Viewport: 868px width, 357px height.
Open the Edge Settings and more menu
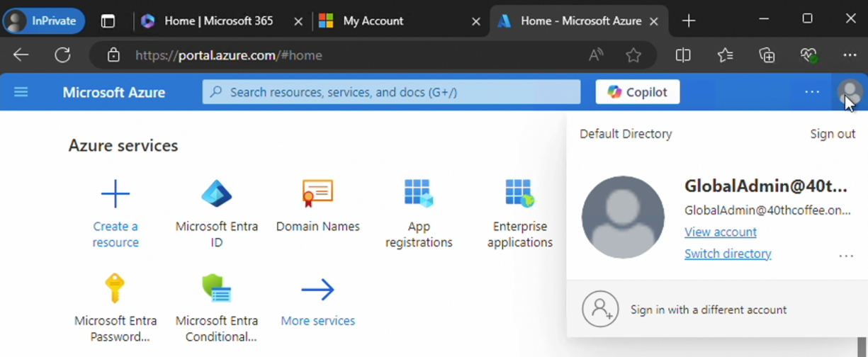(850, 55)
